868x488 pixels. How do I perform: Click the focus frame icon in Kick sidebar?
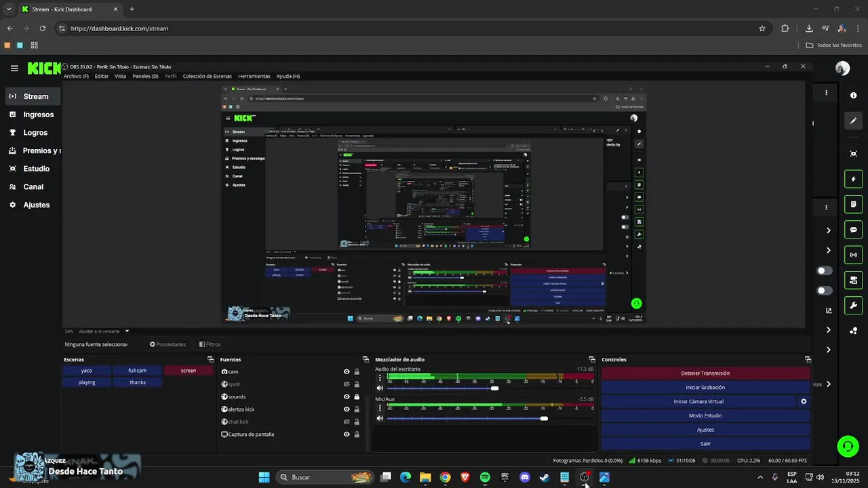(853, 154)
